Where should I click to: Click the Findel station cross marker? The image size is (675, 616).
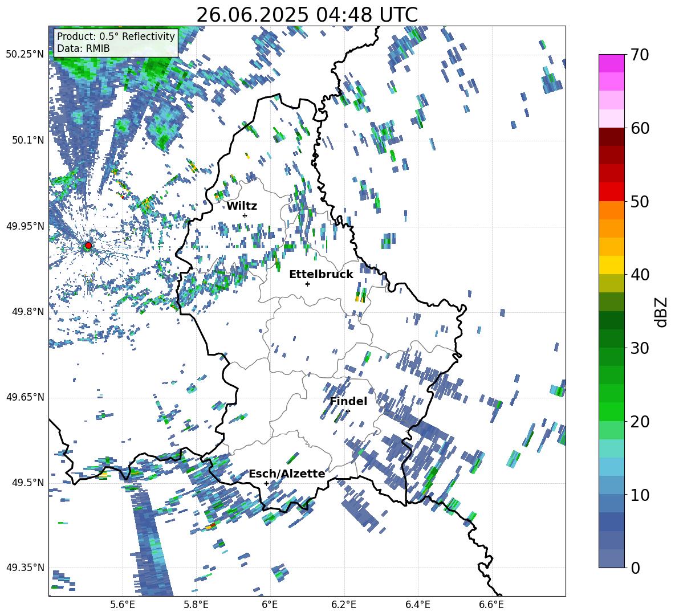tap(348, 411)
